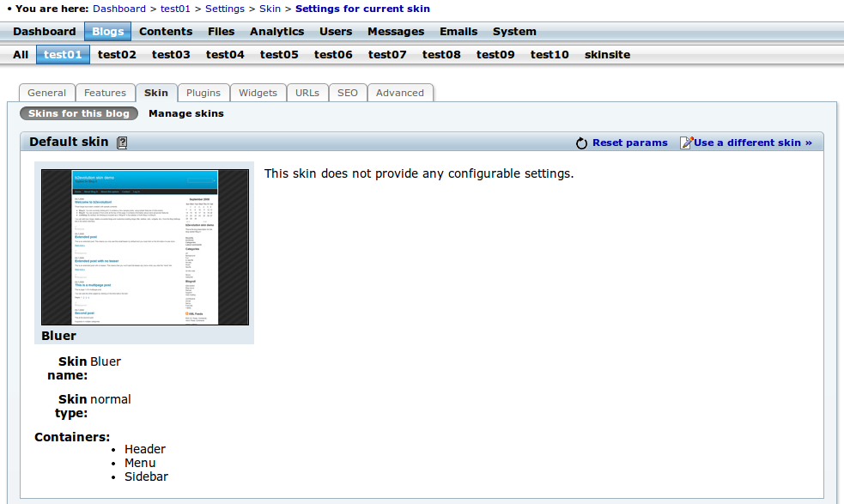
Task: Select the Advanced settings tab
Action: point(400,93)
